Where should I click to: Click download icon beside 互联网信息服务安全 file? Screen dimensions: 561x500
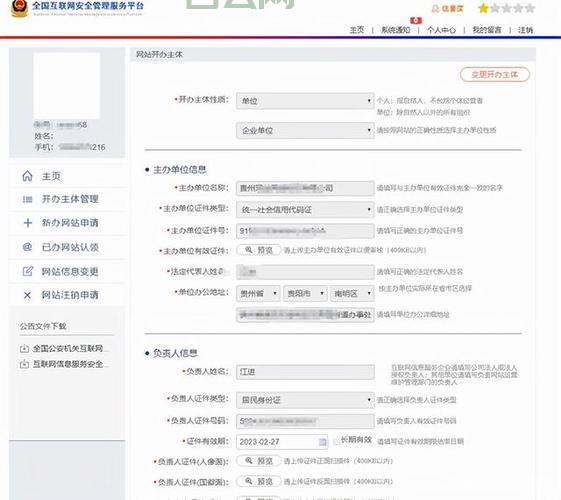pyautogui.click(x=24, y=364)
